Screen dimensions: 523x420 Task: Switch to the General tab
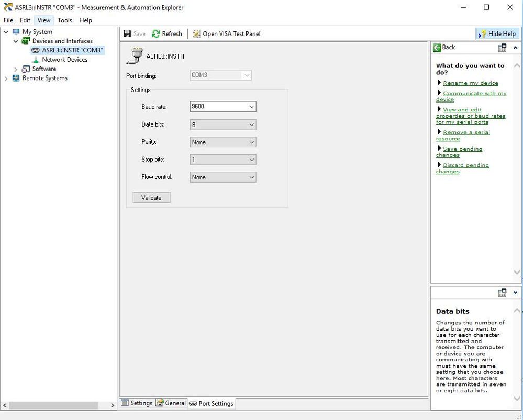171,403
